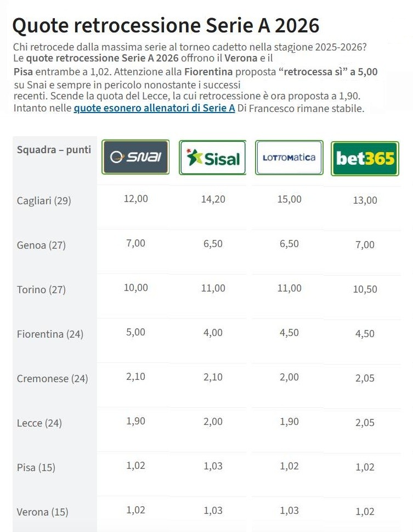This screenshot has height=532, width=413.
Task: Click the Cagliari (29) team row label
Action: [44, 200]
